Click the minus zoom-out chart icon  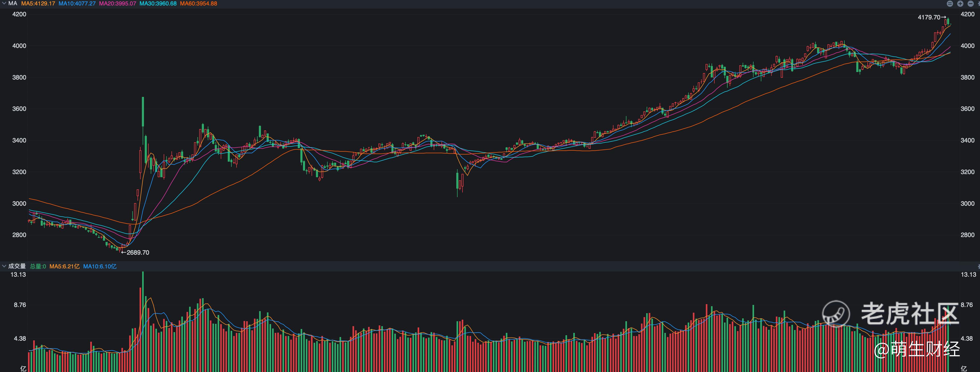pos(970,4)
